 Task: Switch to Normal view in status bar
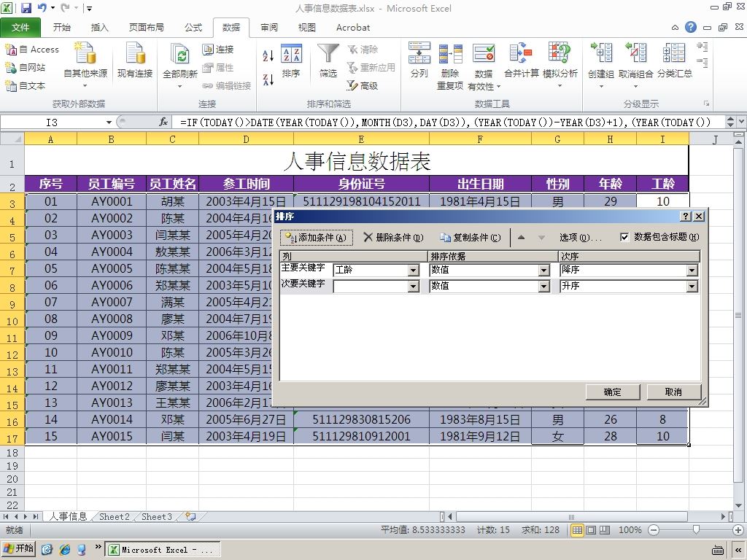(577, 530)
